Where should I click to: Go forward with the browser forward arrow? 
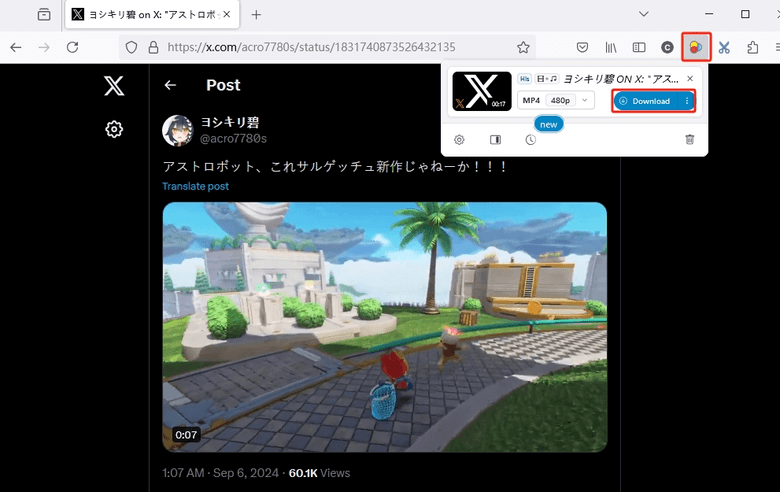[44, 47]
